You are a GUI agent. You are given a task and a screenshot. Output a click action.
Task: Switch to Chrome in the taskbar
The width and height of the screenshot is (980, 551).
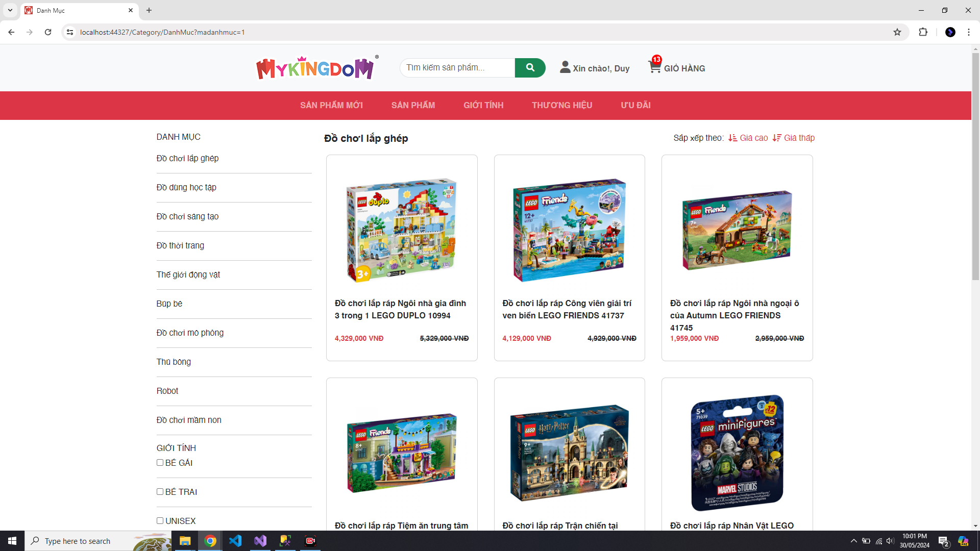tap(210, 541)
